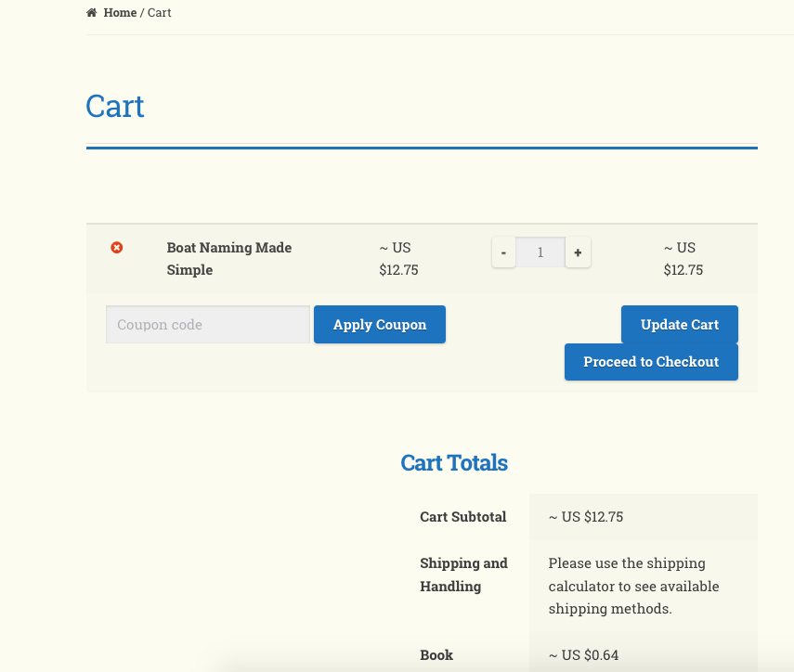Decrease quantity with the minus button
794x672 pixels.
pos(503,252)
